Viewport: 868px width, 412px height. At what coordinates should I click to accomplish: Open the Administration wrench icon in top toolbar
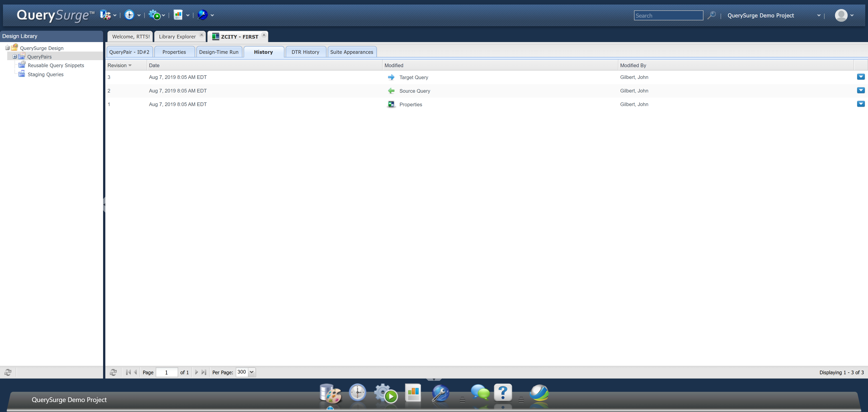203,15
